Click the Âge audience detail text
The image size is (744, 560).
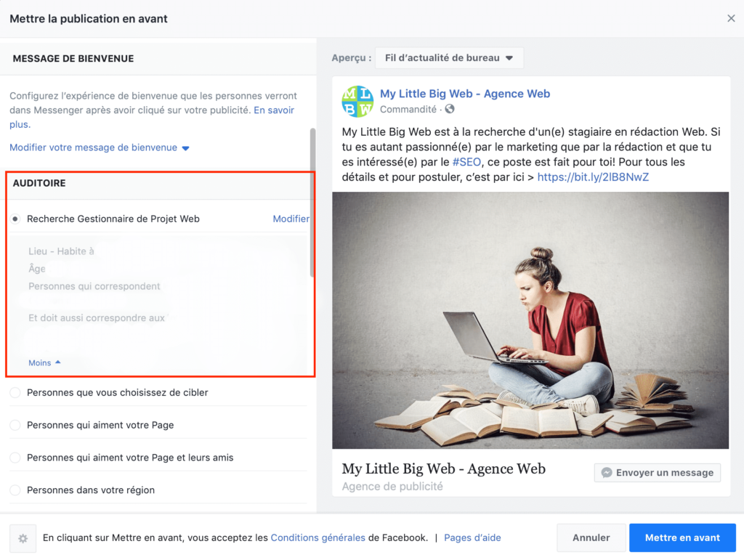click(37, 269)
